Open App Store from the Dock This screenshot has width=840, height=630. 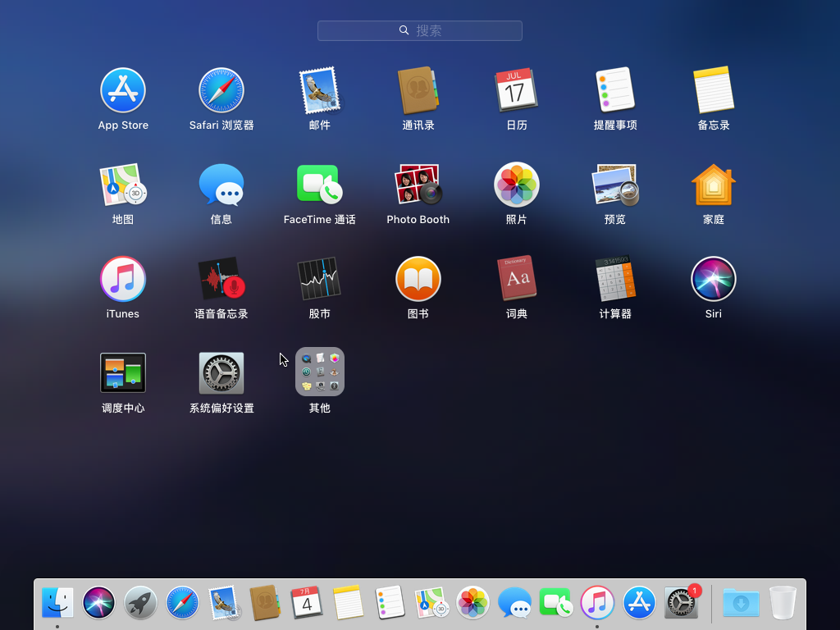pos(639,603)
